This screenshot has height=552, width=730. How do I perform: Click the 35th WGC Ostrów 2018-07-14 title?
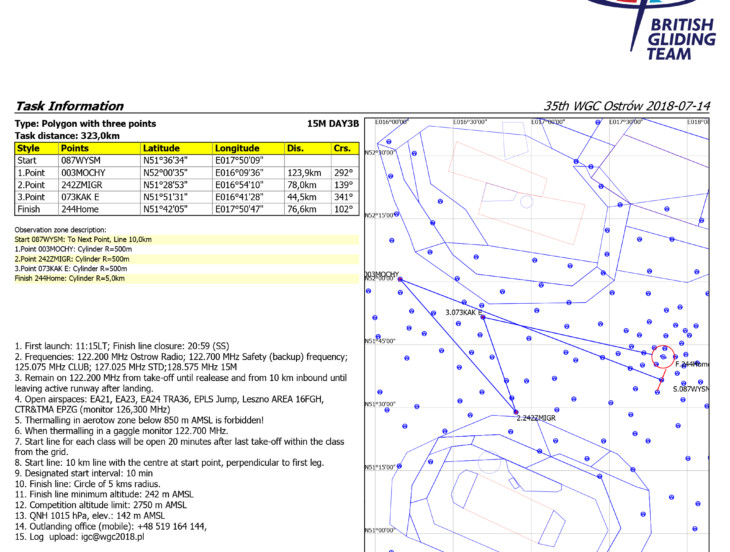(626, 106)
